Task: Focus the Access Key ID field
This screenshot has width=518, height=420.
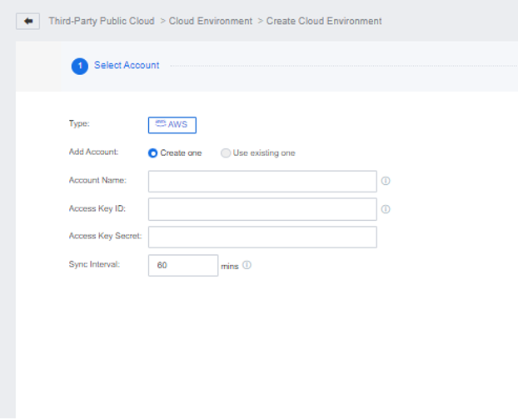Action: [x=262, y=209]
